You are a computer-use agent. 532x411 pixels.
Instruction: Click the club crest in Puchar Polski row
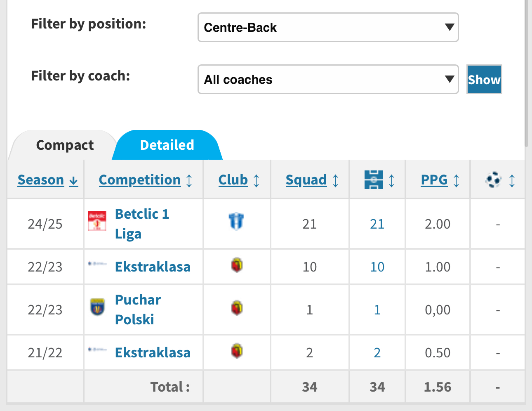click(x=237, y=308)
